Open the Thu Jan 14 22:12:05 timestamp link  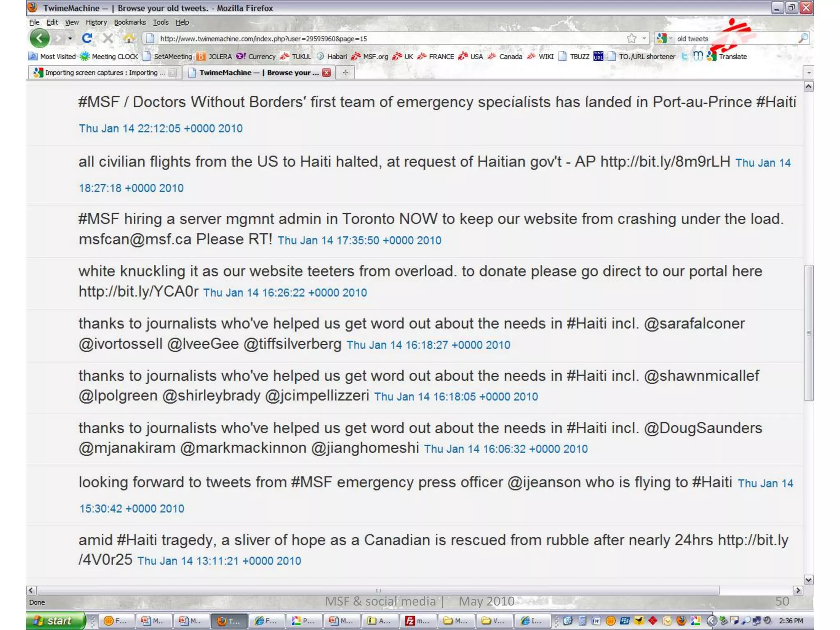[x=161, y=128]
